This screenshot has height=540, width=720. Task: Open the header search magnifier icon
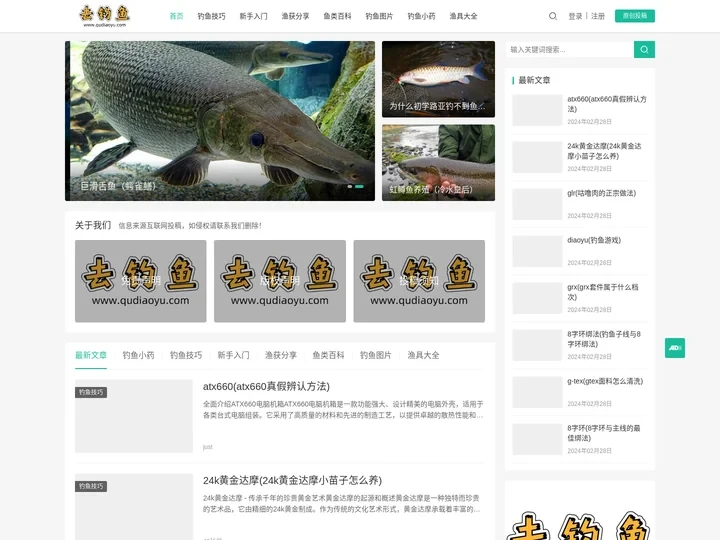point(553,16)
